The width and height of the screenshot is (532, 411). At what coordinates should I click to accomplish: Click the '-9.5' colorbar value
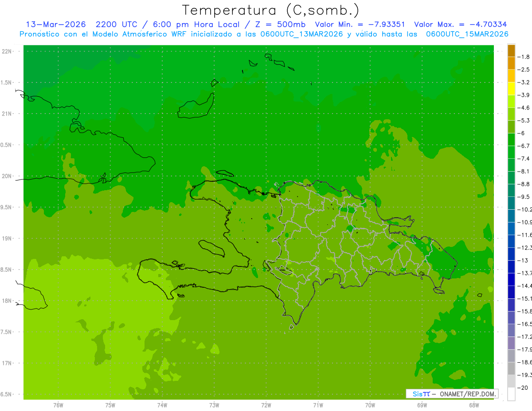(x=524, y=197)
